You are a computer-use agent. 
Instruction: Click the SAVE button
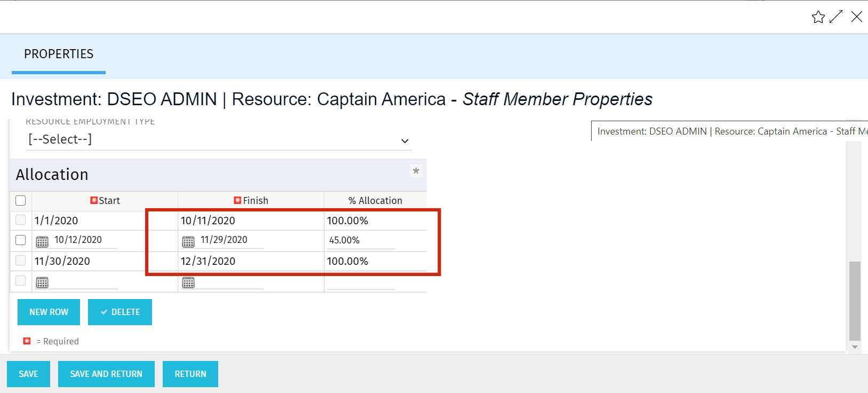[28, 374]
